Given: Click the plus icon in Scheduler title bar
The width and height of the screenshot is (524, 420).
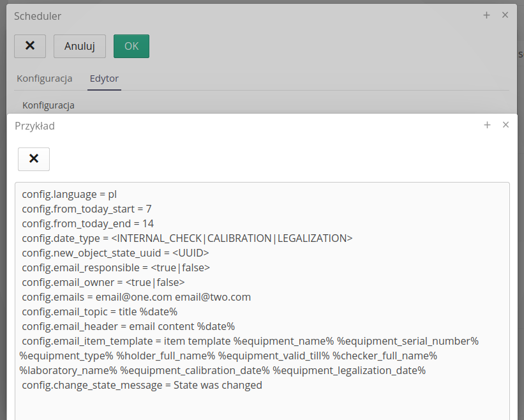Looking at the screenshot, I should 486,15.
